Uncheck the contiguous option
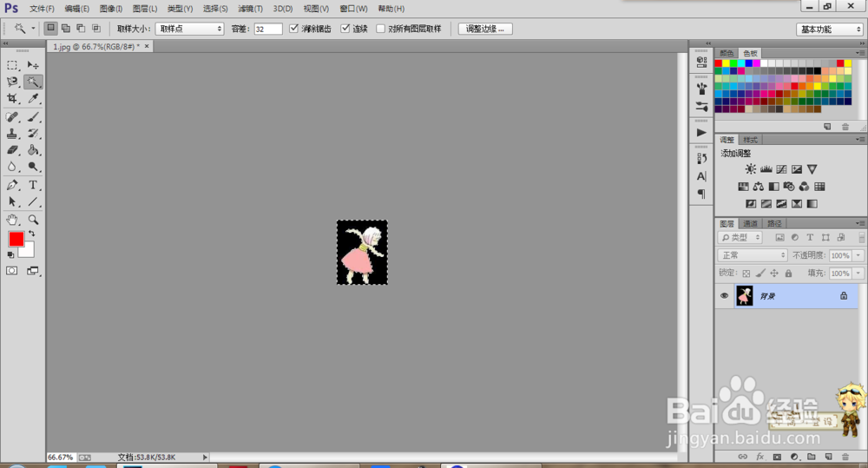The image size is (868, 468). click(345, 29)
